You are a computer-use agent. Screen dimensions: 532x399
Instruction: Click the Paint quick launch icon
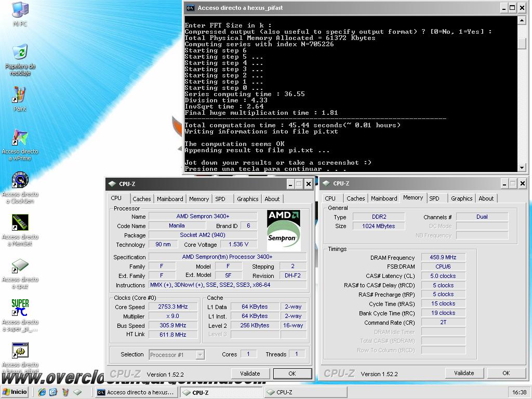tap(65, 392)
